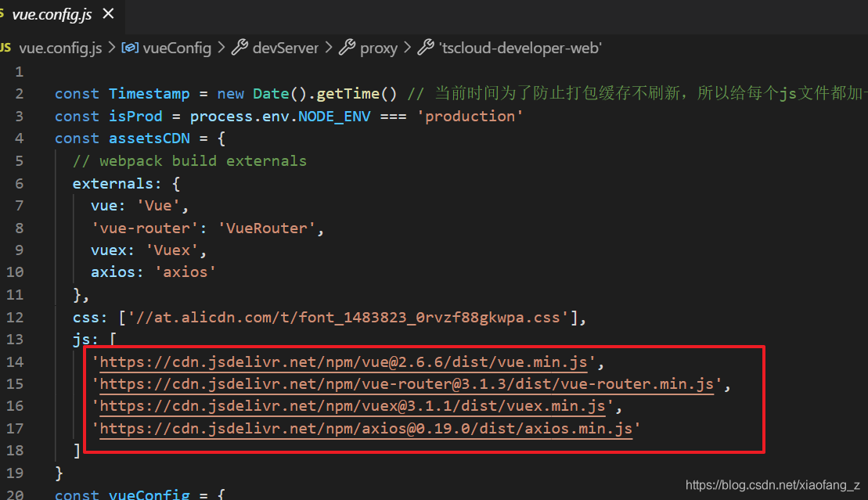Expand breadcrumb chevron after vue.config.js
The height and width of the screenshot is (500, 868).
pos(111,48)
